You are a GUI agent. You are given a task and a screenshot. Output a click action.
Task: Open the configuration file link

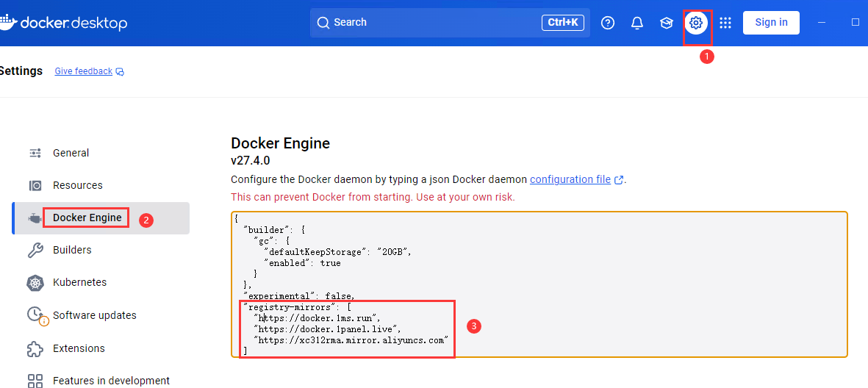[570, 179]
